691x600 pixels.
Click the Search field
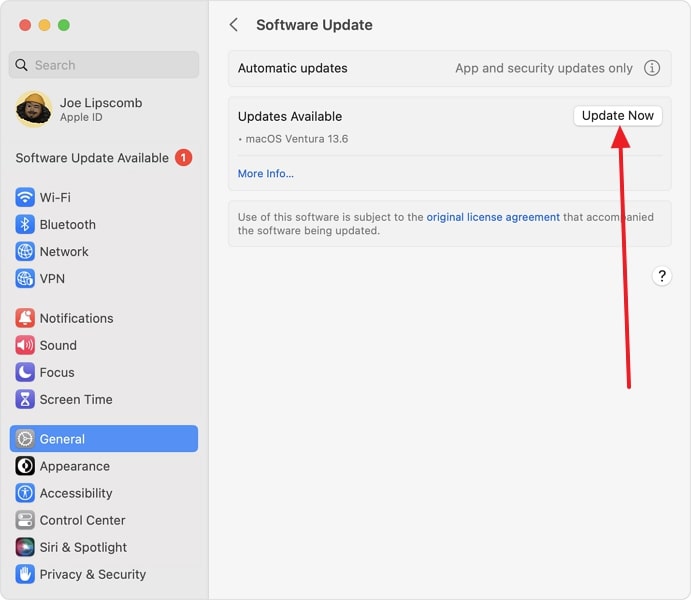coord(104,65)
